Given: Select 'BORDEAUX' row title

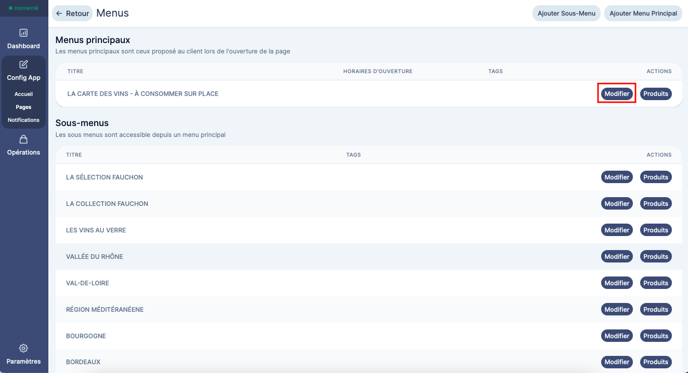Looking at the screenshot, I should coord(83,362).
